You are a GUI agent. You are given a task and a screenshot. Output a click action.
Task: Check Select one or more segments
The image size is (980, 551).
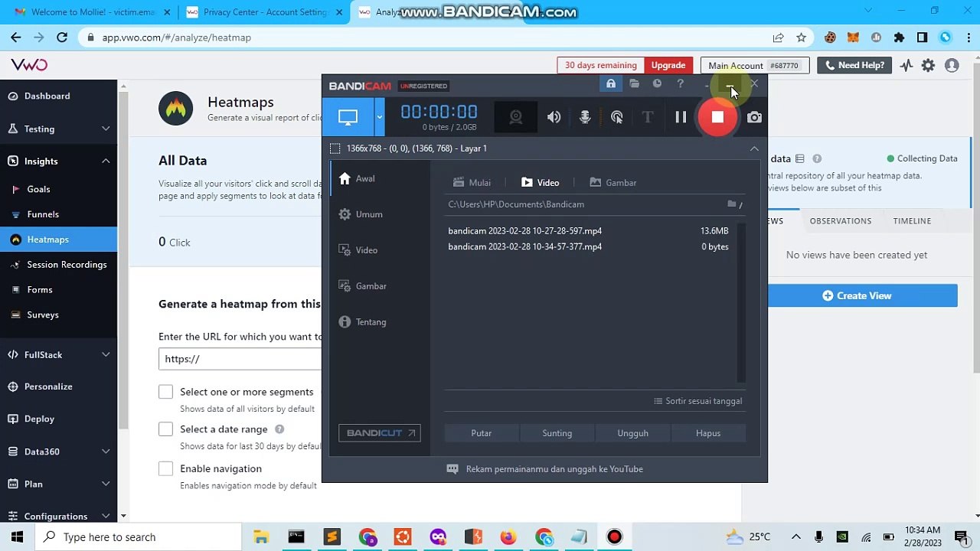pyautogui.click(x=165, y=392)
